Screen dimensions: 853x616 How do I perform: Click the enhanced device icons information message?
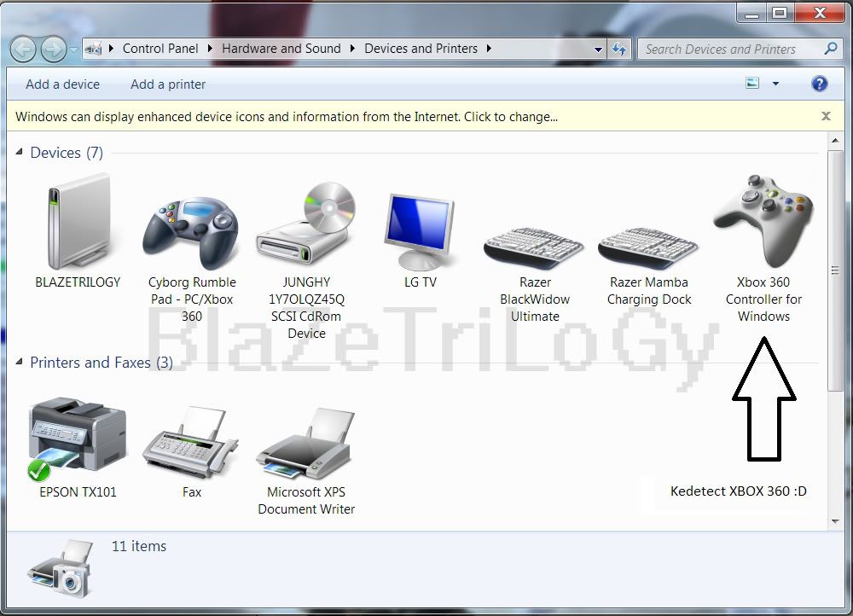click(x=287, y=116)
